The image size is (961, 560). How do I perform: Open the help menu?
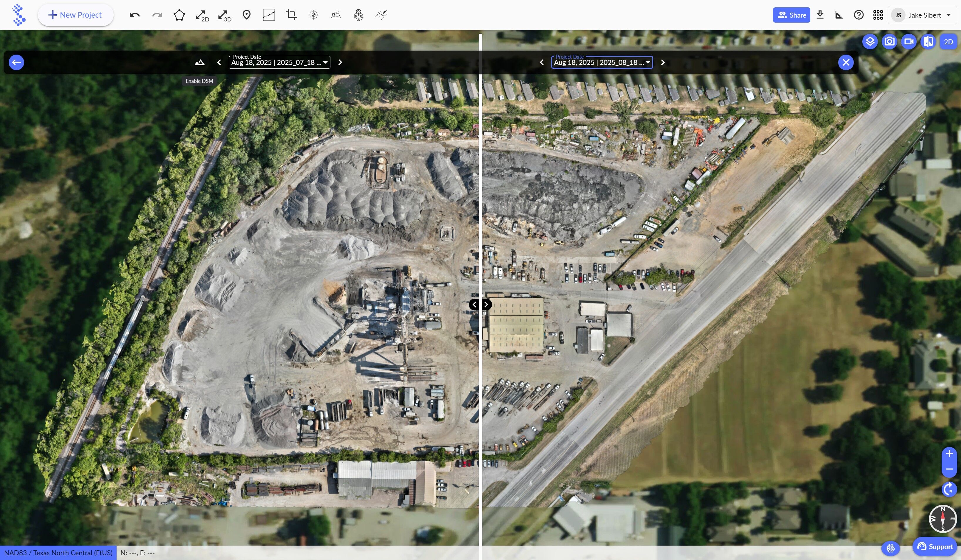coord(858,15)
